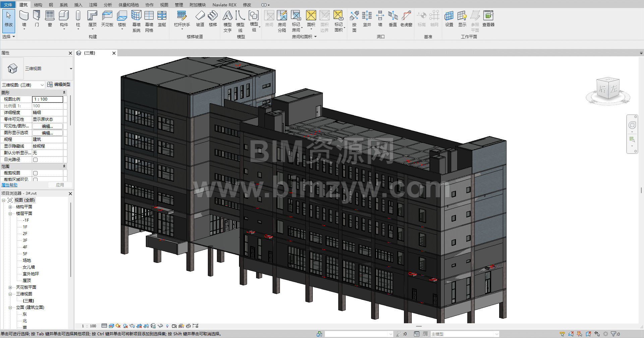
Task: Switch to the View (视图) ribbon tab
Action: click(x=164, y=5)
